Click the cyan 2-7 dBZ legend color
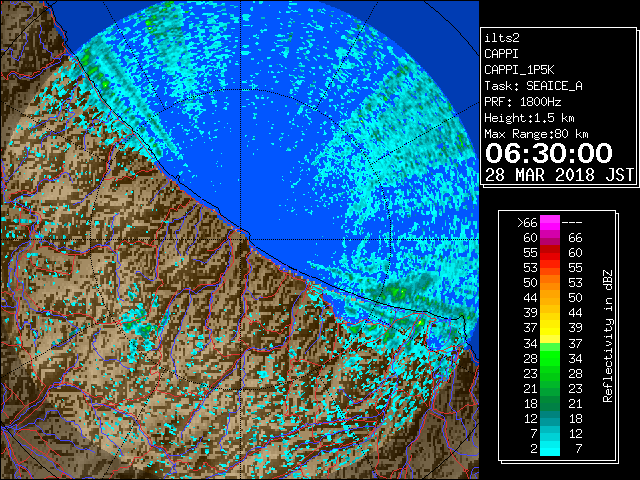640x480 pixels. tap(550, 448)
